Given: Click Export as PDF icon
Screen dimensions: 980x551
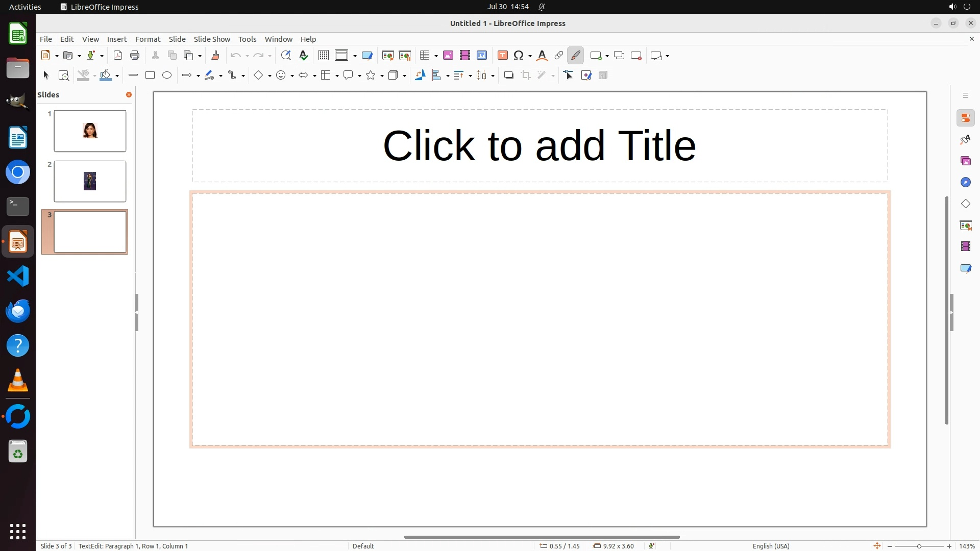Looking at the screenshot, I should (x=118, y=56).
